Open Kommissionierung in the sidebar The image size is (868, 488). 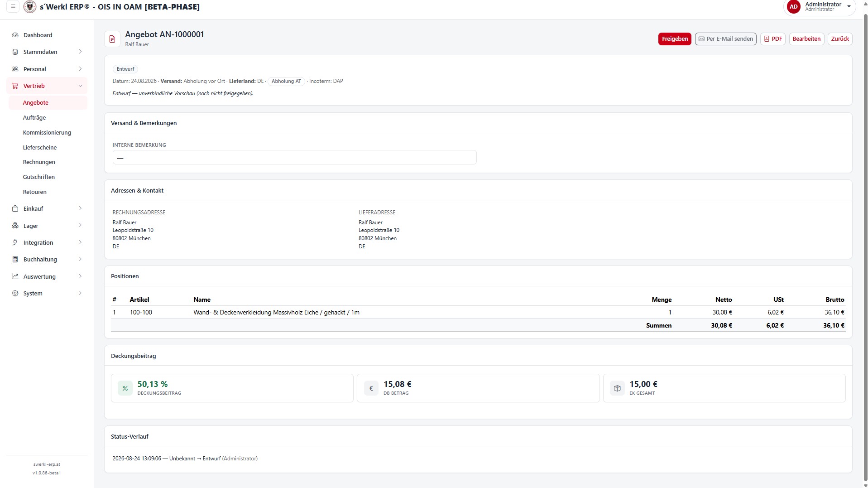click(x=47, y=133)
